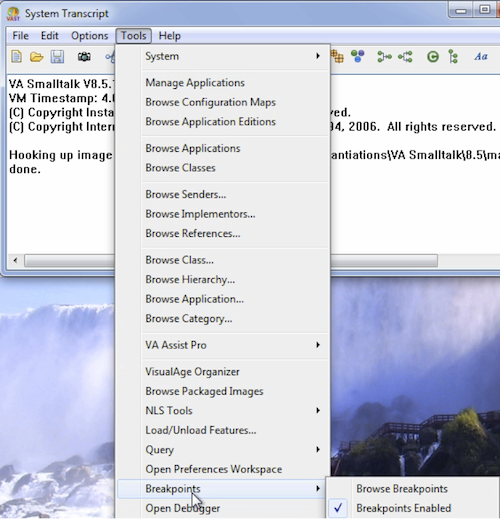Image resolution: width=500 pixels, height=519 pixels.
Task: Click the Save floppy disk icon
Action: pos(57,57)
